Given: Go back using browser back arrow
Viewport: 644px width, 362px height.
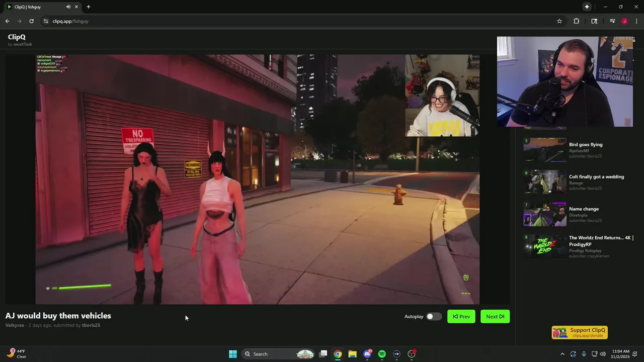Looking at the screenshot, I should click(7, 21).
